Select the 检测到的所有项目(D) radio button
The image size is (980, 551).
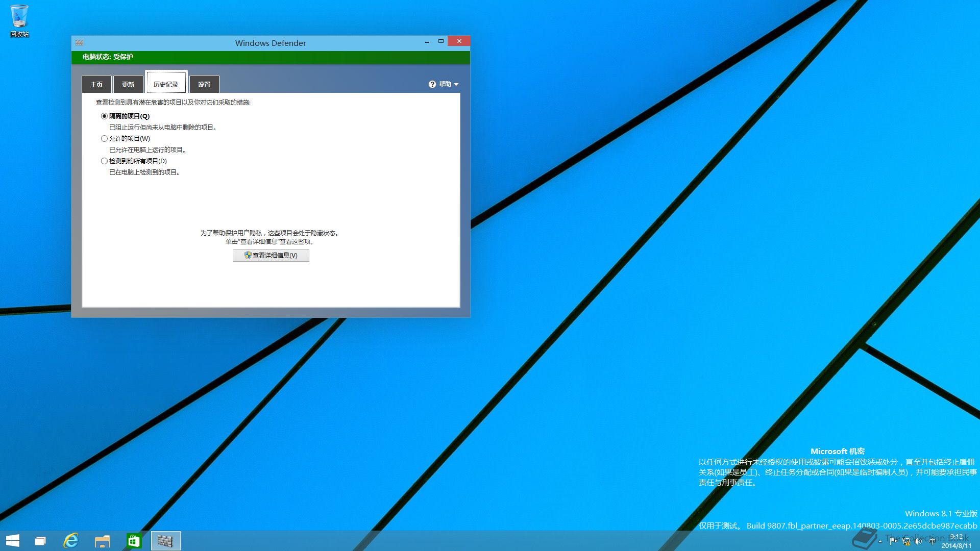click(104, 161)
